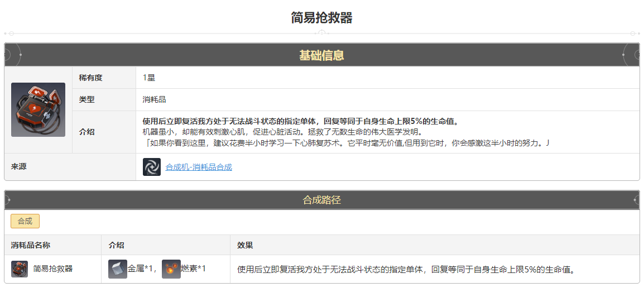Screen dimensions: 644x292
Task: Click the quoted text starting 如果你看到这里
Action: pyautogui.click(x=346, y=143)
